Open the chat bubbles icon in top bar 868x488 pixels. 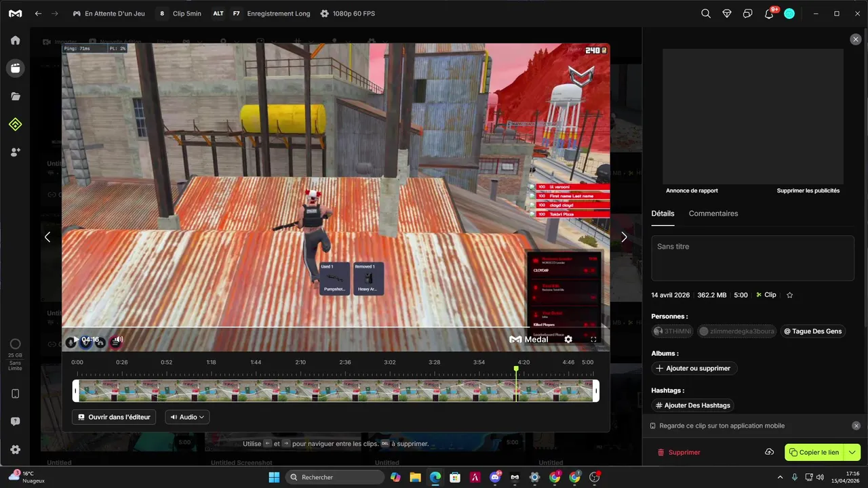(x=748, y=14)
